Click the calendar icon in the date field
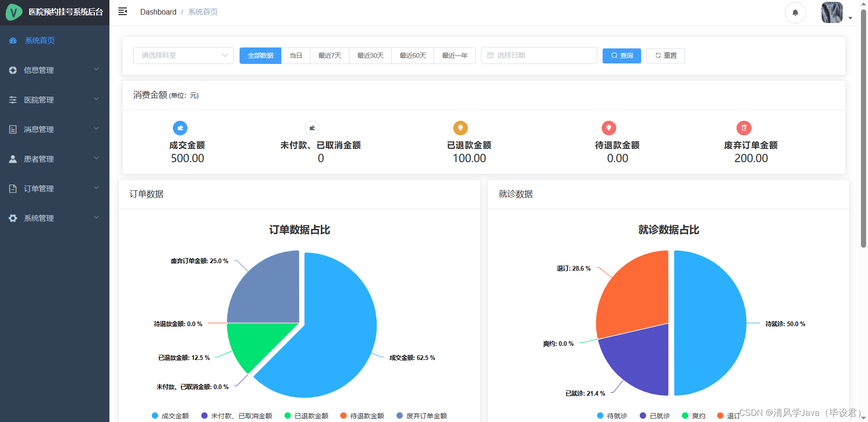 [x=490, y=55]
